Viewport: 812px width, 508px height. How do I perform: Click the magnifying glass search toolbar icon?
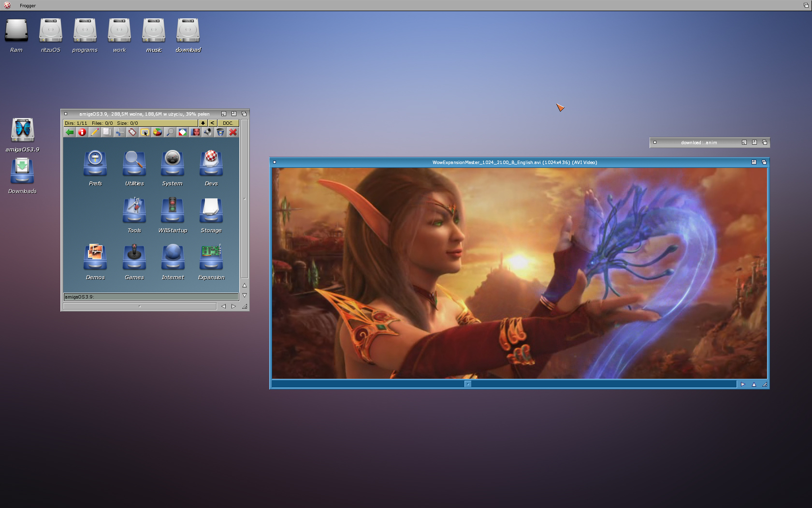[170, 132]
